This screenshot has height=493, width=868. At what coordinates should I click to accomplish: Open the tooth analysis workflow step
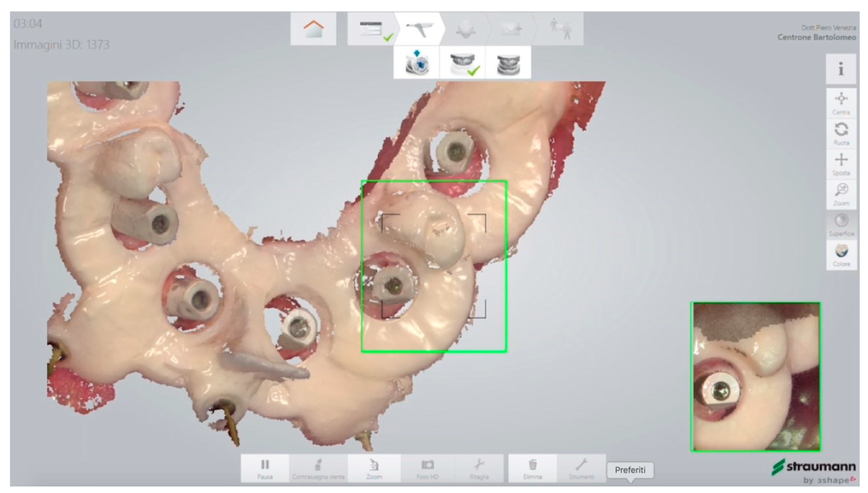pyautogui.click(x=464, y=29)
